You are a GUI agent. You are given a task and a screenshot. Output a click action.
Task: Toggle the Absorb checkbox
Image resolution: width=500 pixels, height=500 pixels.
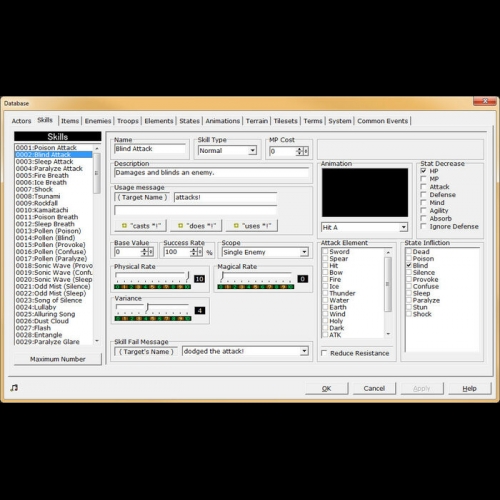click(x=423, y=218)
